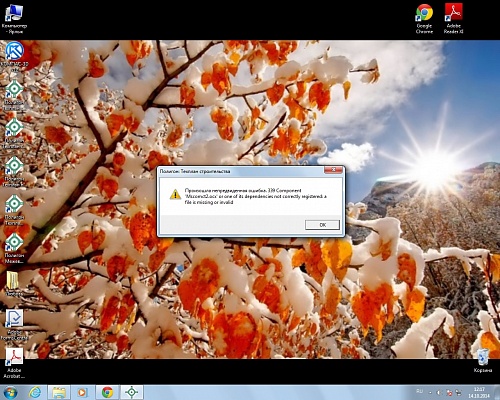Open the Computer shortcut on desktop

(14, 19)
